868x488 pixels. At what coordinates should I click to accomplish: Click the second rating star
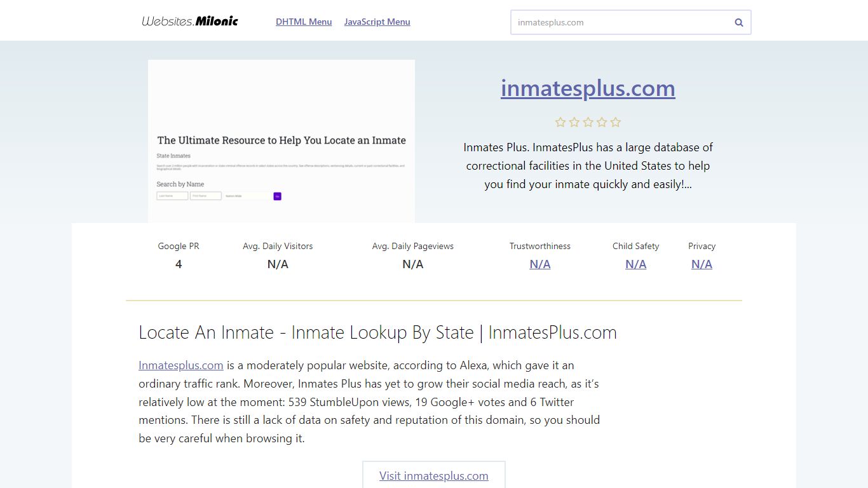click(x=574, y=122)
